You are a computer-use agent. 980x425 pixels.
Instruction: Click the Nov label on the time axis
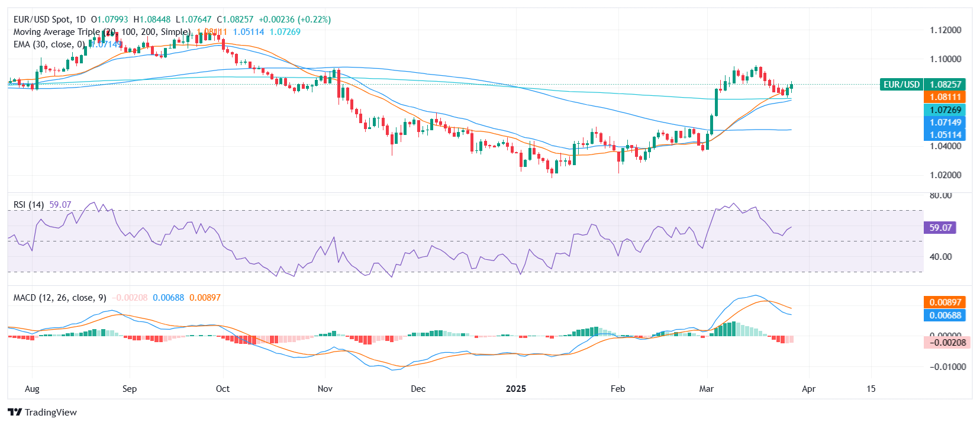pos(325,389)
